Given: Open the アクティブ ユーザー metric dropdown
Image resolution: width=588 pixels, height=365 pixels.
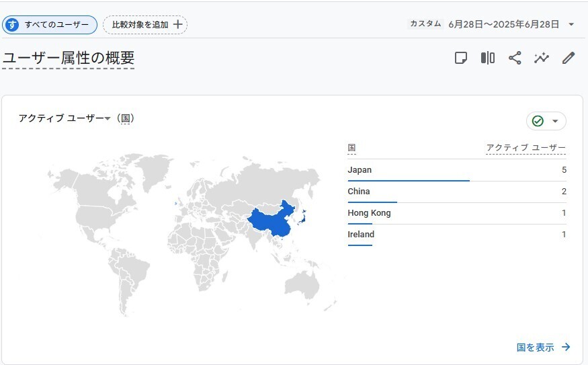Looking at the screenshot, I should tap(64, 118).
